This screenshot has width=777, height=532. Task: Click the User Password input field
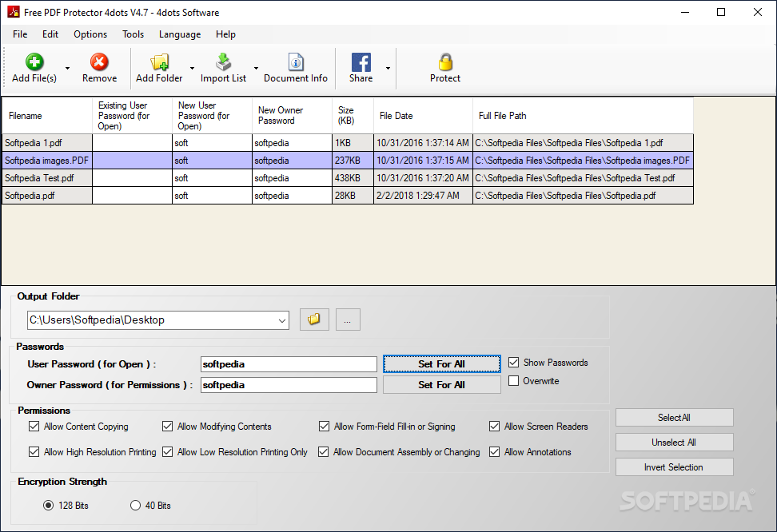click(x=289, y=364)
